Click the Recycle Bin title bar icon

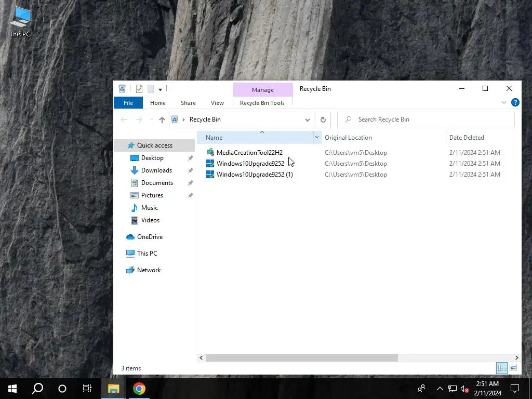tap(122, 89)
